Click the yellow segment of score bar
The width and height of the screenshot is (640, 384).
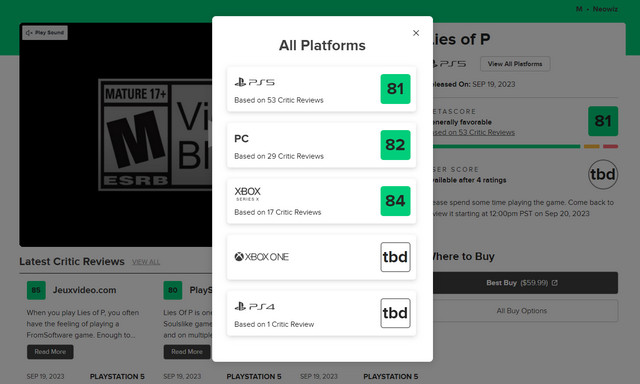pos(591,146)
